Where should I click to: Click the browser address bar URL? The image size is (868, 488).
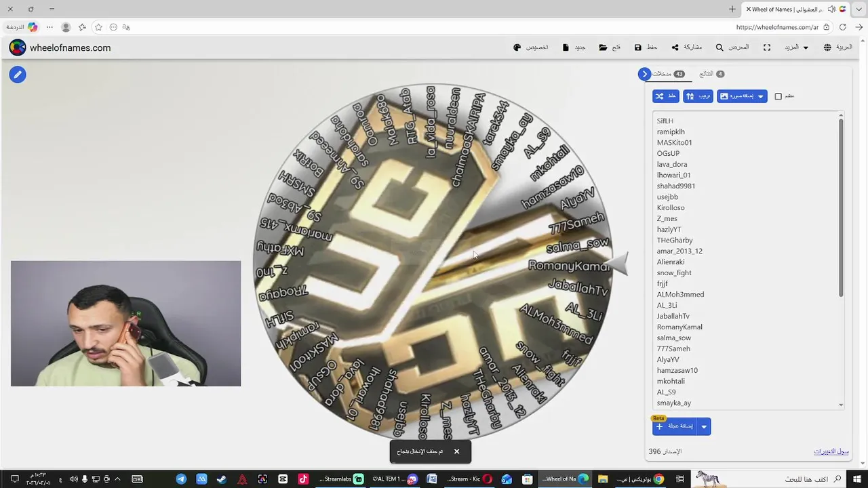coord(777,27)
